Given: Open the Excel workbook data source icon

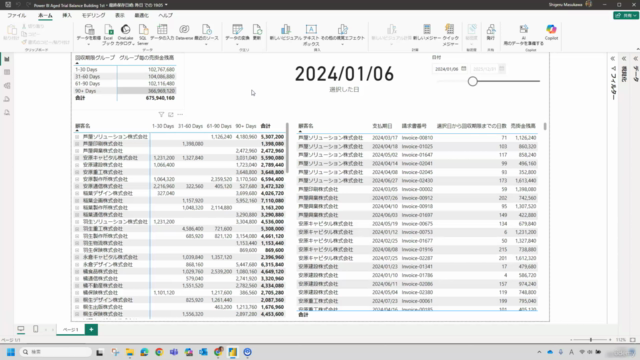Looking at the screenshot, I should pos(108,29).
